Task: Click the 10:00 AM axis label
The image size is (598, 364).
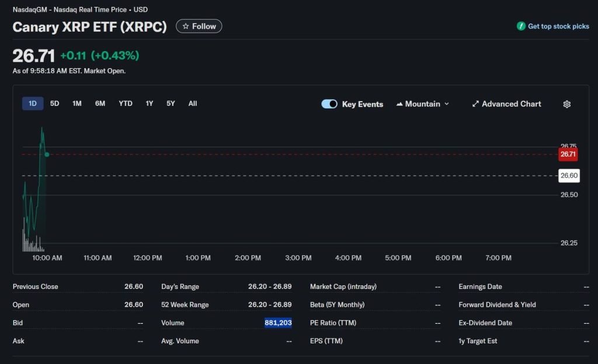Action: click(x=47, y=258)
